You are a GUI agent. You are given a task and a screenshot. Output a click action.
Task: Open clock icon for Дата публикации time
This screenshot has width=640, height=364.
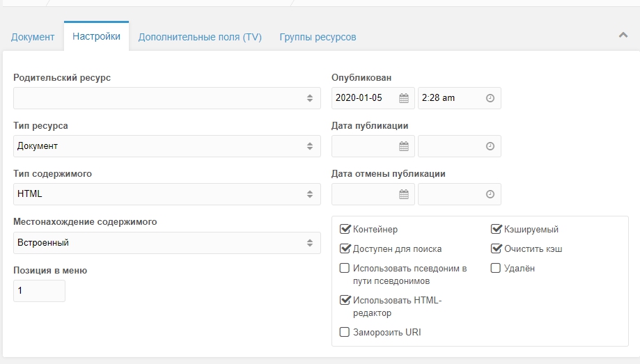pos(490,146)
